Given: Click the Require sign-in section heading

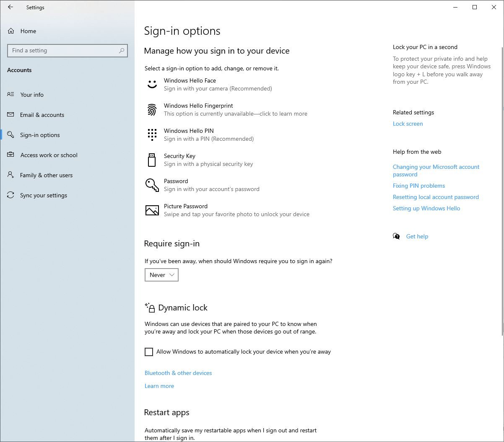Looking at the screenshot, I should [172, 243].
